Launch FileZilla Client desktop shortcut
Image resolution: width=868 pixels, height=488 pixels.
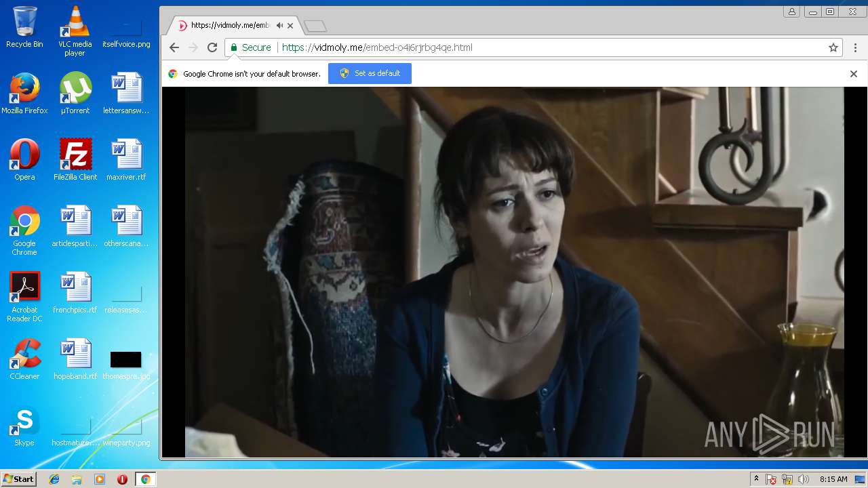[x=75, y=159]
